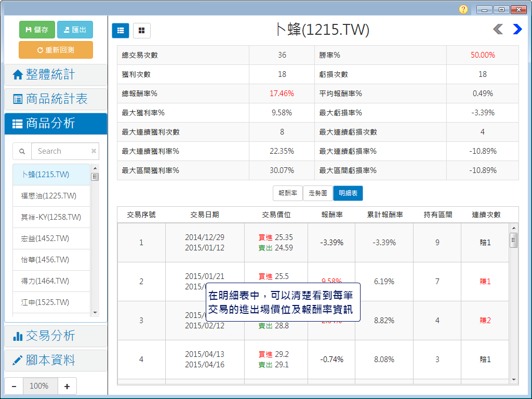Click the 買進 25.35 price entry
The width and height of the screenshot is (532, 399).
tap(276, 237)
